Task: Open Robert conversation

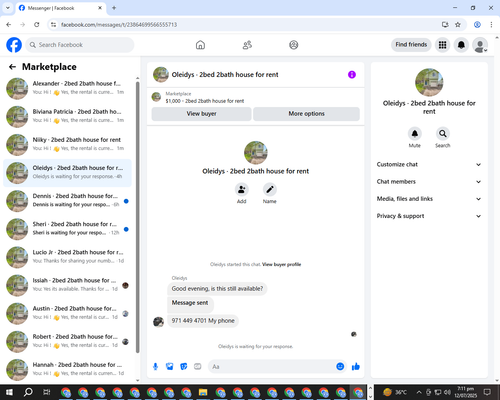Action: 67,342
